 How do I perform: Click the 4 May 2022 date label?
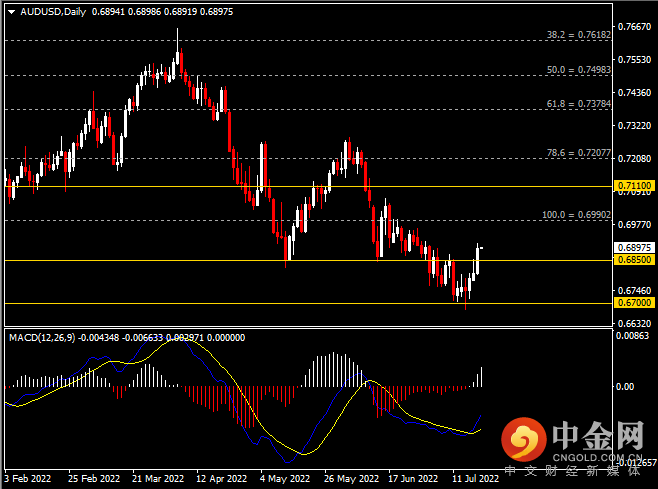285,479
